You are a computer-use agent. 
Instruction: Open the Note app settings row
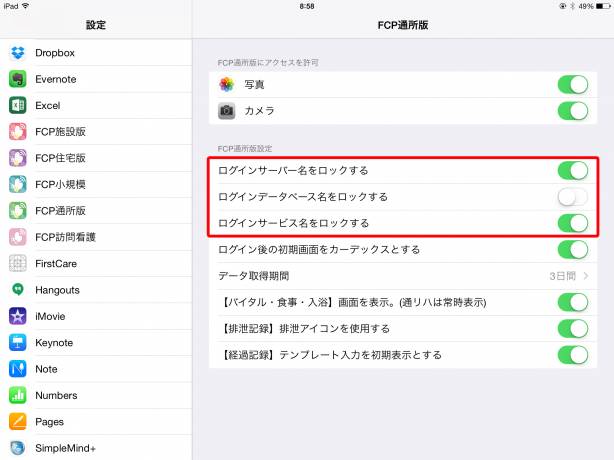[46, 369]
